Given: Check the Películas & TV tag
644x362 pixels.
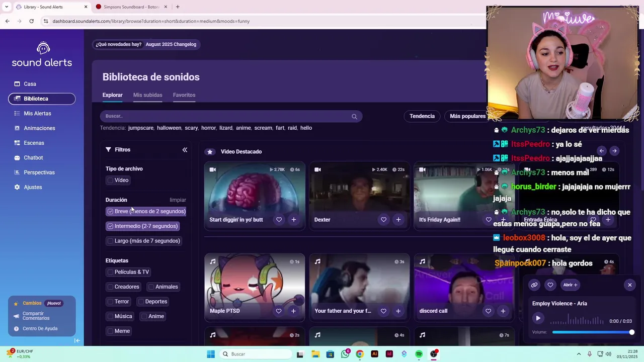Looking at the screenshot, I should [x=110, y=272].
